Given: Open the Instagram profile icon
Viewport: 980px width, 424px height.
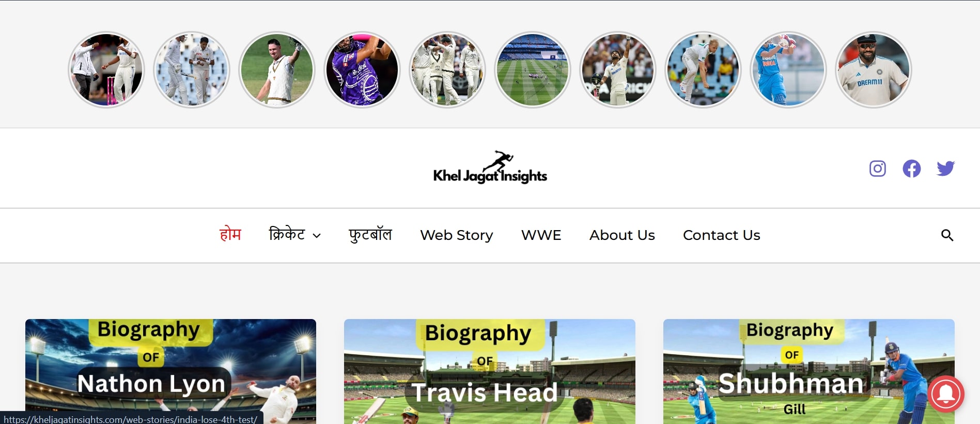Looking at the screenshot, I should pyautogui.click(x=877, y=169).
